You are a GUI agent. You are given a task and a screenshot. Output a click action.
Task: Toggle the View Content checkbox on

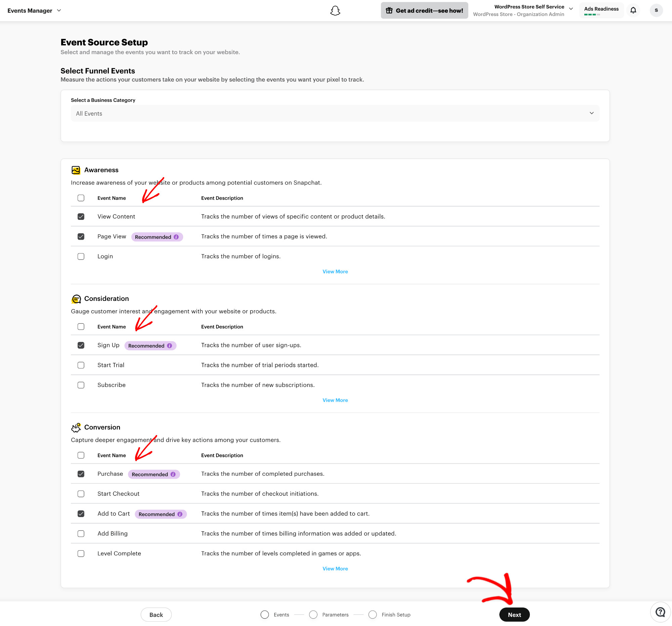pyautogui.click(x=81, y=217)
